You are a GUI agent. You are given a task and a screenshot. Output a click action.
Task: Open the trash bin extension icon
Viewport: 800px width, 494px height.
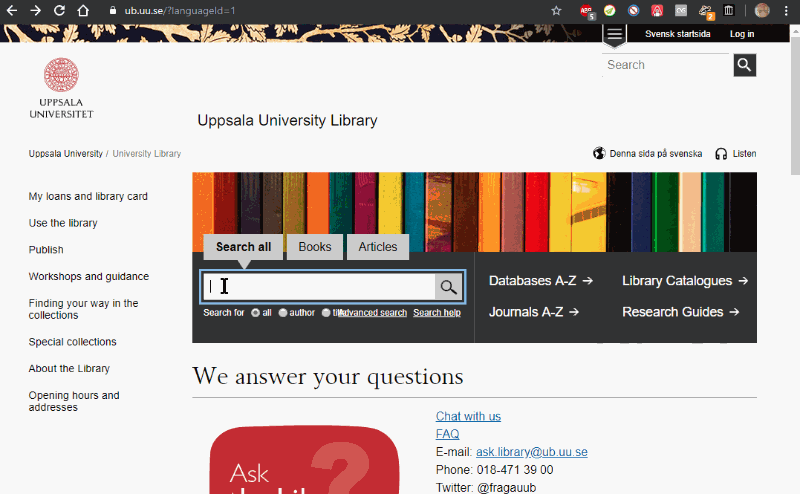[x=729, y=10]
